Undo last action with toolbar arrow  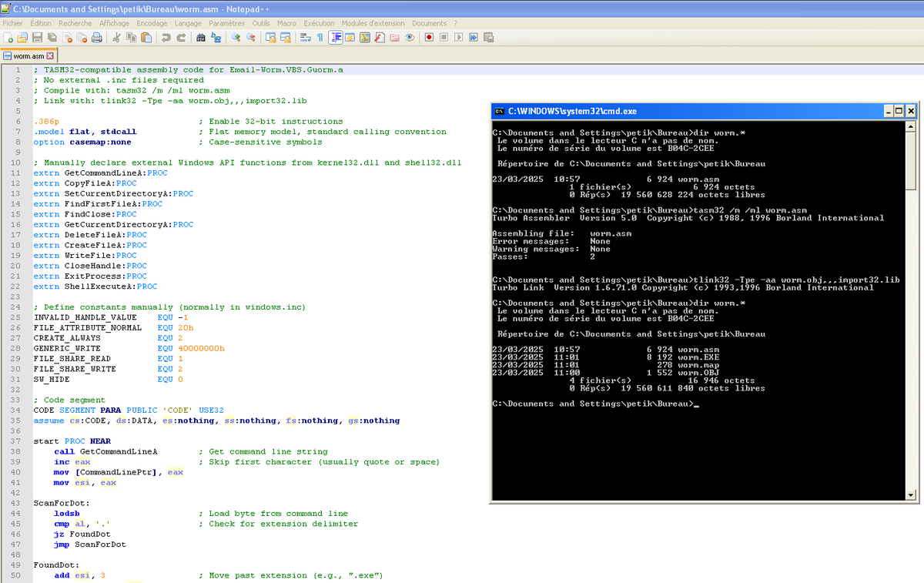pyautogui.click(x=166, y=37)
